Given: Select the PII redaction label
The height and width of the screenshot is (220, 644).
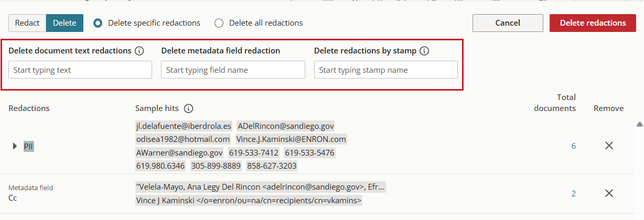Looking at the screenshot, I should 28,146.
